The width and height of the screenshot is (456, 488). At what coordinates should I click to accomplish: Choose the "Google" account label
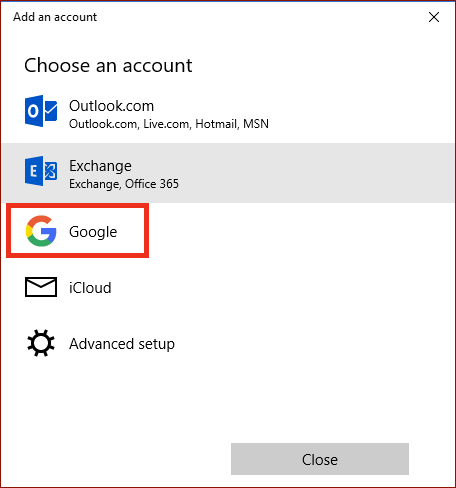(93, 232)
